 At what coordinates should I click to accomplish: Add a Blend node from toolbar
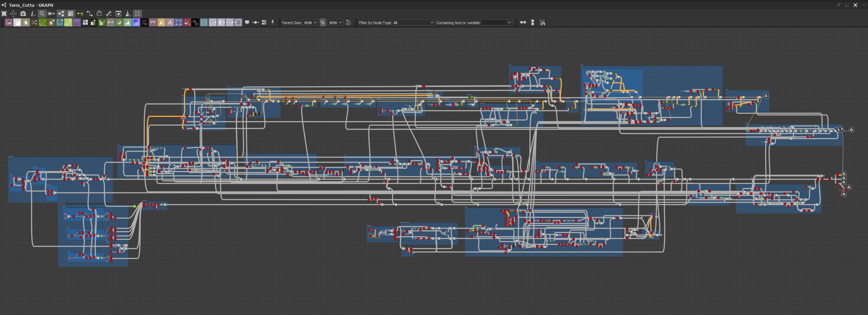[x=17, y=23]
